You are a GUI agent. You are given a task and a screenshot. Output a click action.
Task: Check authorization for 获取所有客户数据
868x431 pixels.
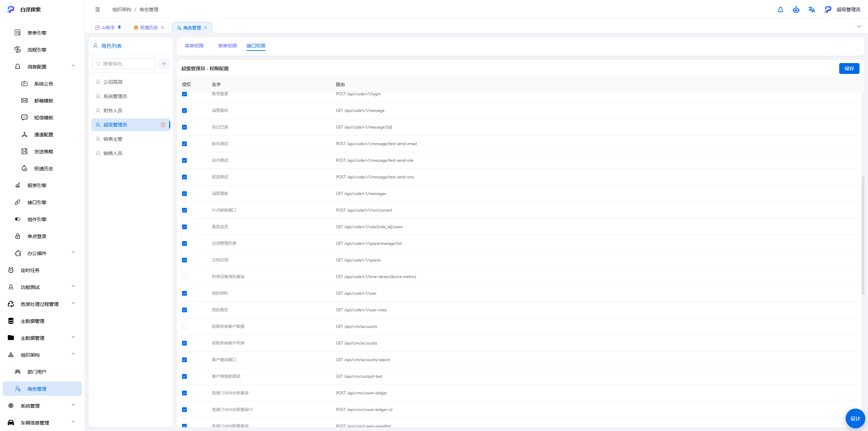click(x=184, y=327)
